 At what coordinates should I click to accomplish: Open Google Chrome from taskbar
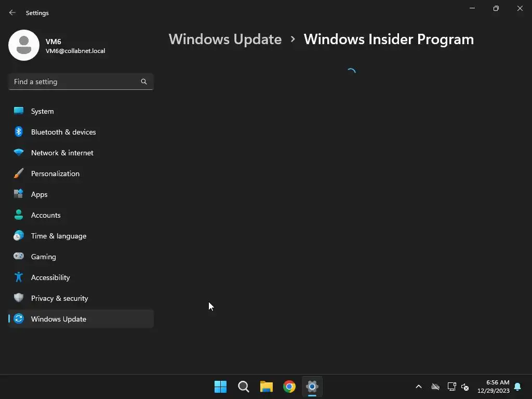pos(289,387)
